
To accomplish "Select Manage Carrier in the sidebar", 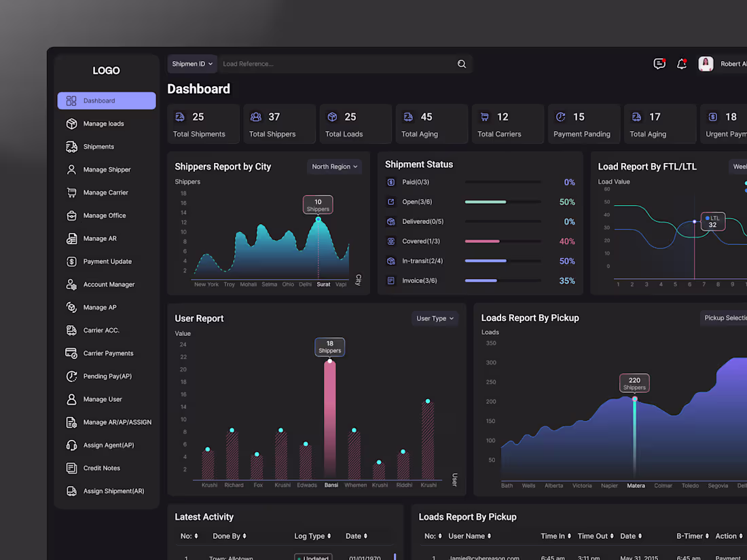I will (x=71, y=192).
